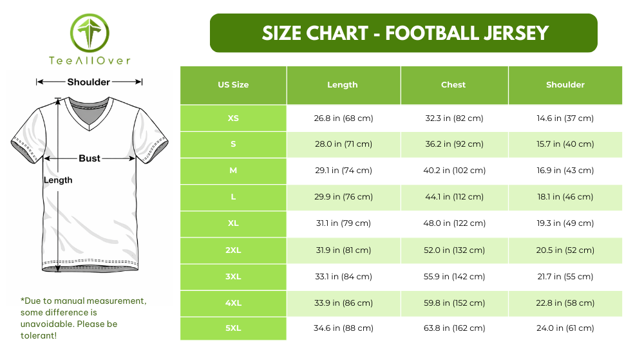Click the 31.1 in (79 cm) length cell
Image resolution: width=644 pixels, height=354 pixels.
(343, 223)
